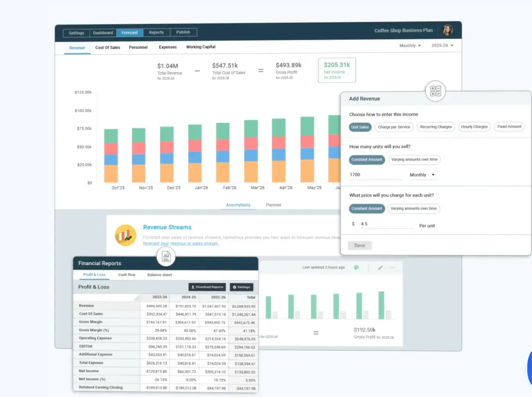Click the green AI assist icon beside the divider

356,267
